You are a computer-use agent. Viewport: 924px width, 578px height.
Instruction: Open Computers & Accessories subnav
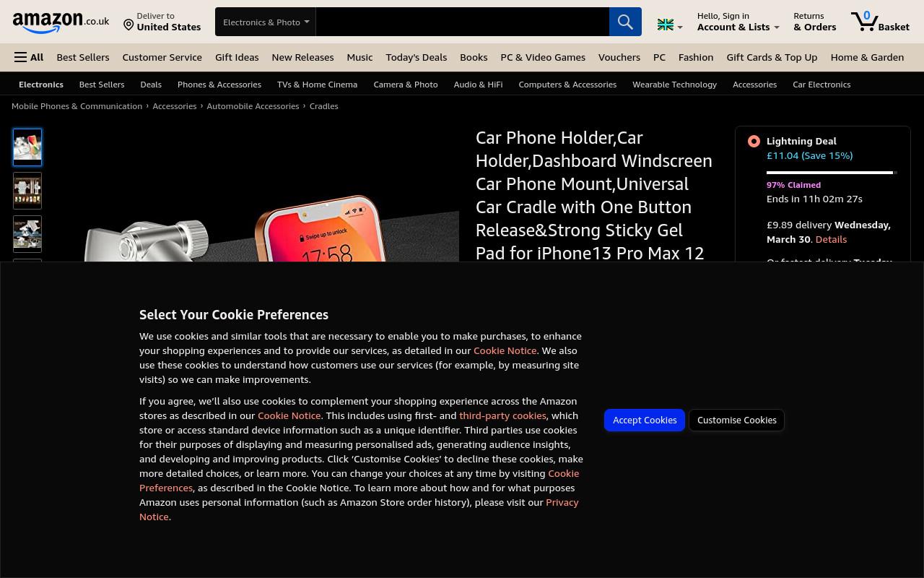[567, 85]
